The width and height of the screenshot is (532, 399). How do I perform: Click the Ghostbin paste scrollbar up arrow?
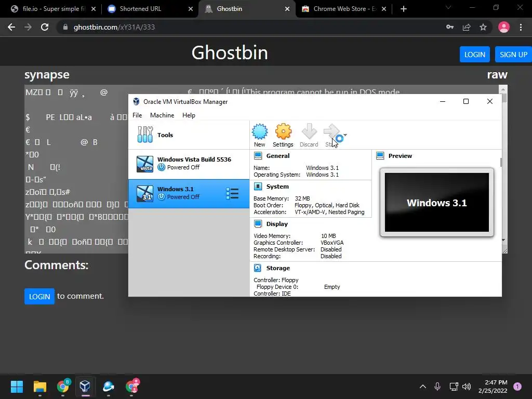(503, 89)
